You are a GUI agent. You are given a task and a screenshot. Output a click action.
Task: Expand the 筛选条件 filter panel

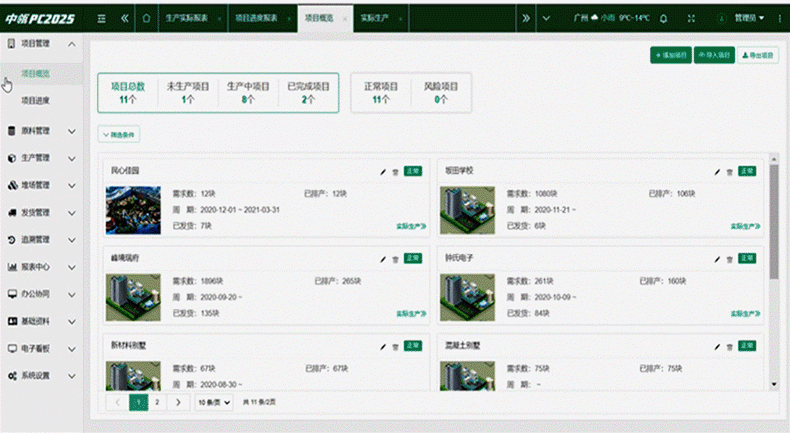119,133
